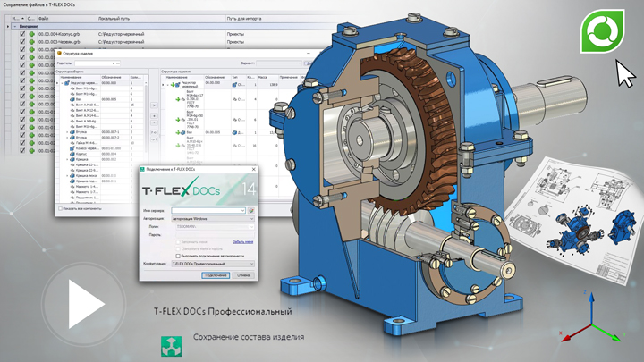Click the Масса column header in the product structure

[x=267, y=77]
